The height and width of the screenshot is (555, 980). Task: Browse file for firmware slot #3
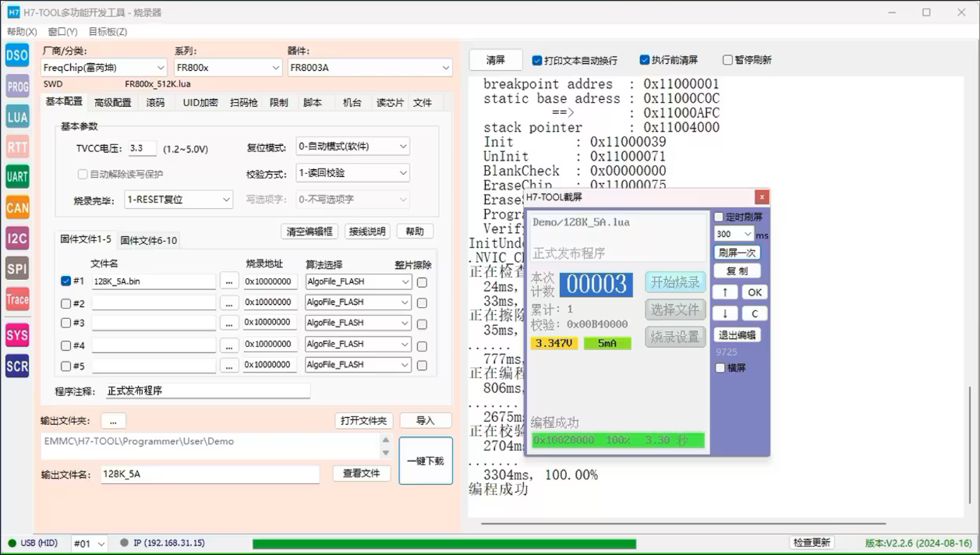(x=228, y=323)
